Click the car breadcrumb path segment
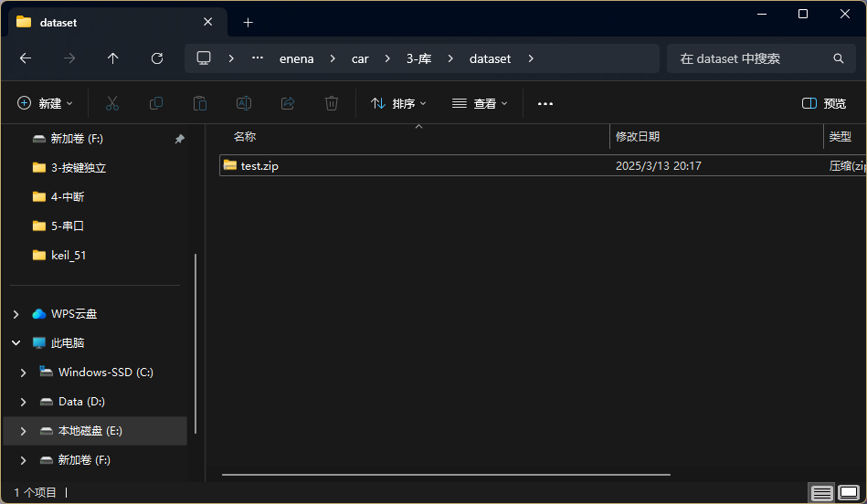The height and width of the screenshot is (504, 867). [360, 58]
